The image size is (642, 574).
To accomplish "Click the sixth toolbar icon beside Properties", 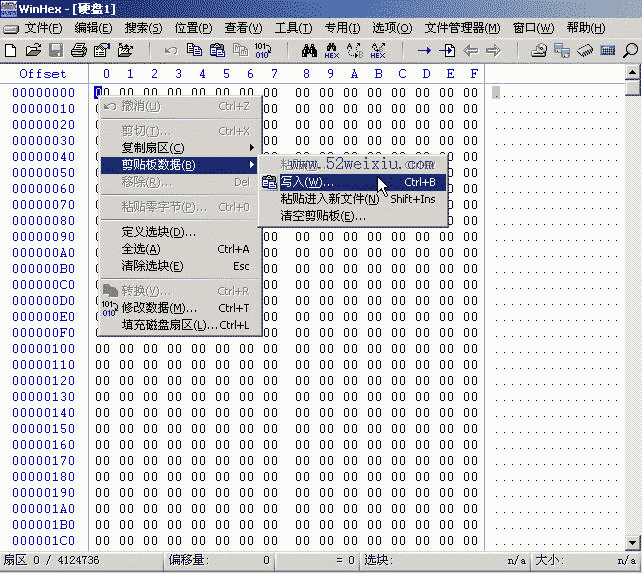I will pyautogui.click(x=125, y=51).
